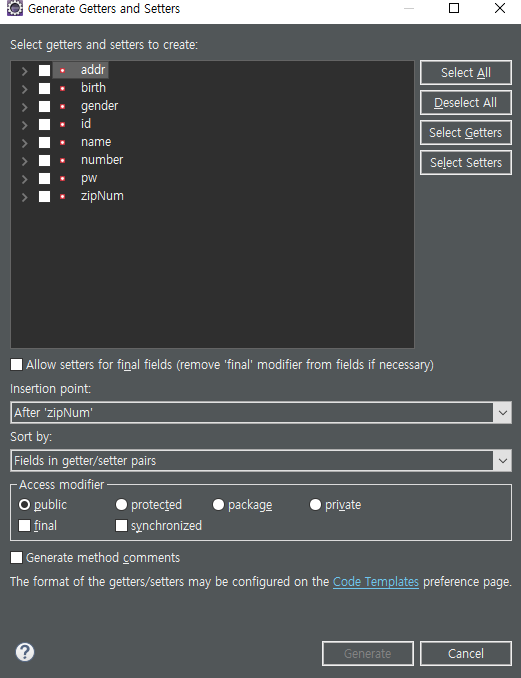Select the package access modifier
This screenshot has height=678, width=521.
click(x=218, y=505)
